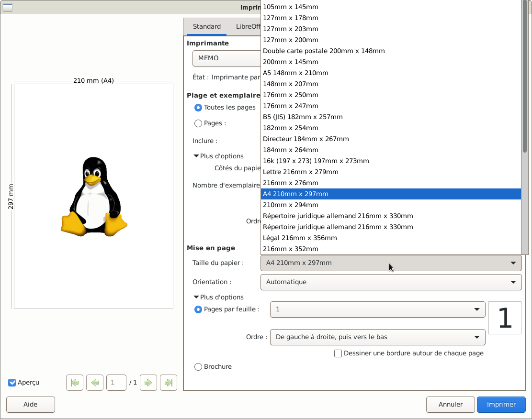The width and height of the screenshot is (532, 419).
Task: Click the preview page number field
Action: 116,383
